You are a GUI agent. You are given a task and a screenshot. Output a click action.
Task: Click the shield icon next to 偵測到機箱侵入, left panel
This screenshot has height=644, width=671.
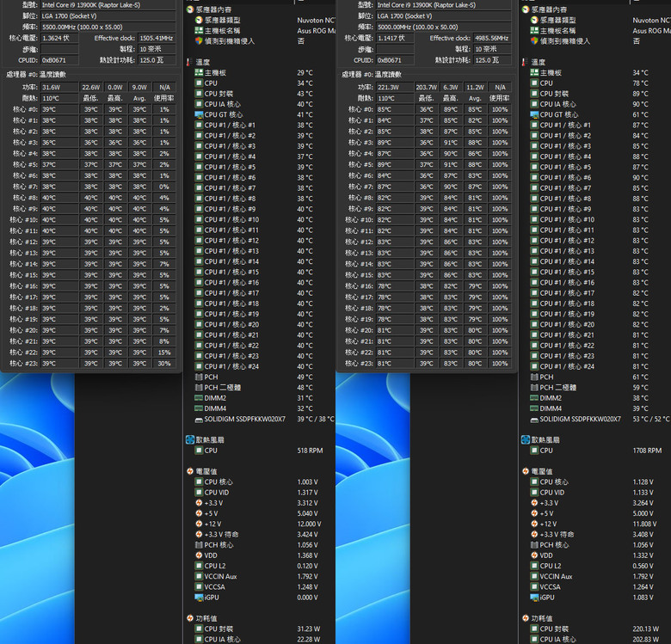[x=199, y=41]
